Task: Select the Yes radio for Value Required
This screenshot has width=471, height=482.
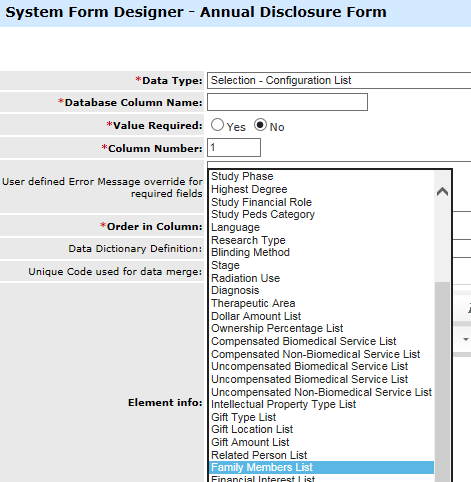Action: [217, 125]
